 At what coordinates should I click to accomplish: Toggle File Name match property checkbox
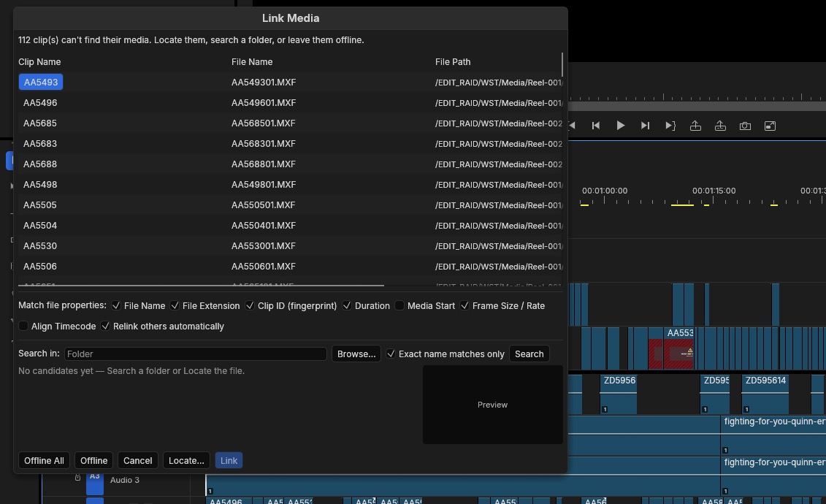116,305
